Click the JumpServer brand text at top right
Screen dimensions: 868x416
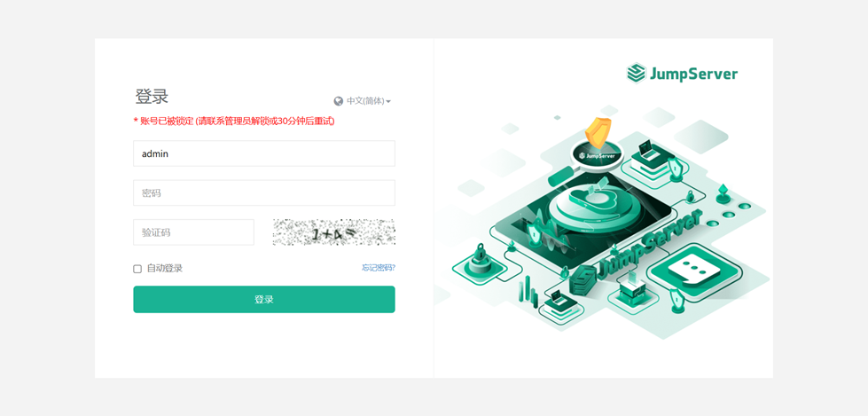(x=693, y=75)
